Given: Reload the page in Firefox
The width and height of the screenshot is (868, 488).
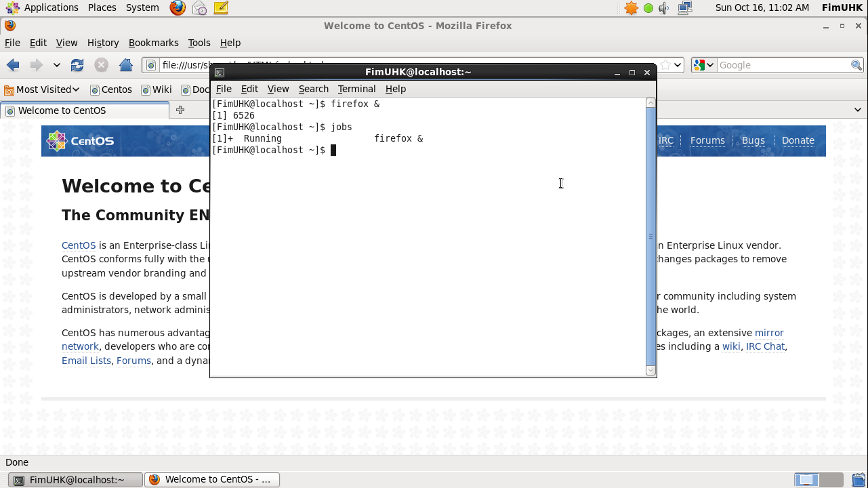Looking at the screenshot, I should point(77,65).
